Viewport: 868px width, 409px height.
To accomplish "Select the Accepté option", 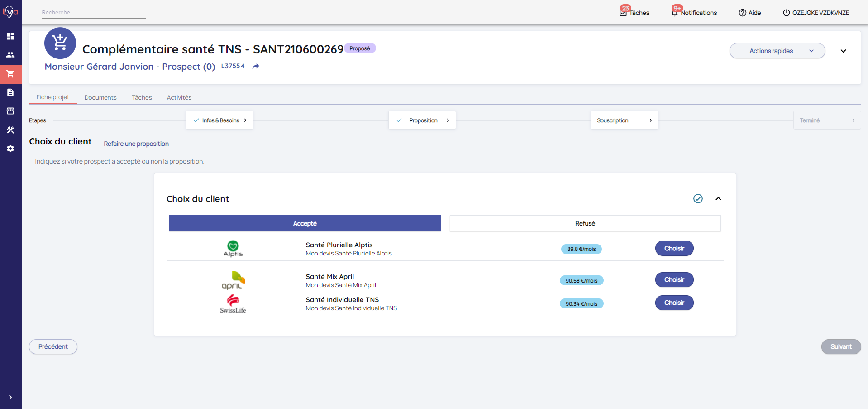I will (x=305, y=223).
